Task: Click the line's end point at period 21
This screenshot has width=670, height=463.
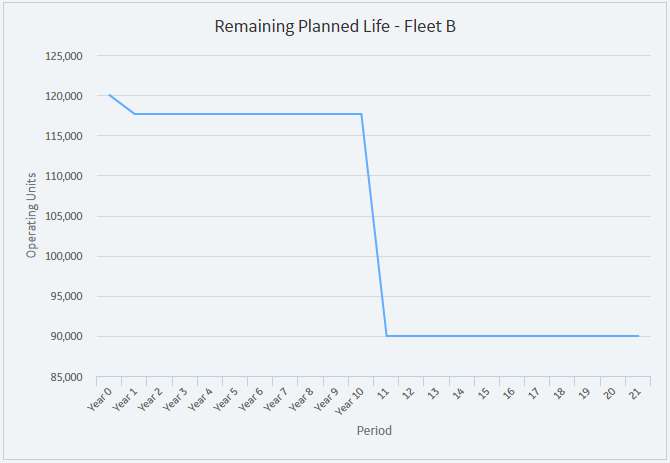Action: pyautogui.click(x=638, y=336)
